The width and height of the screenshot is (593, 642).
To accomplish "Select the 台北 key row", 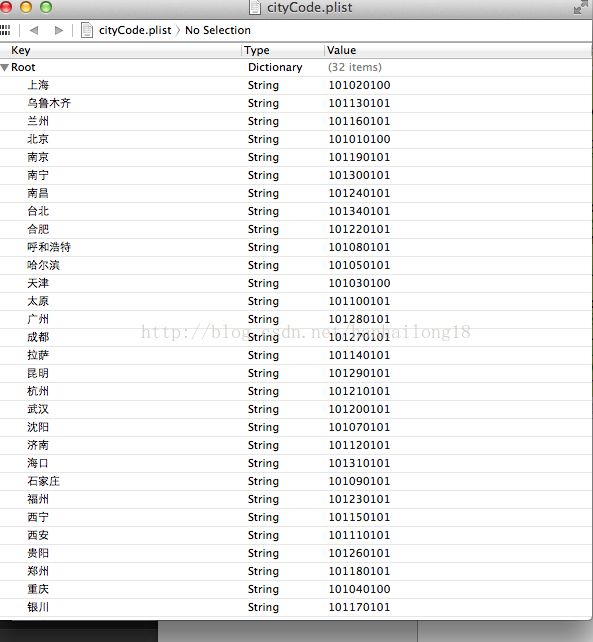I will (38, 211).
